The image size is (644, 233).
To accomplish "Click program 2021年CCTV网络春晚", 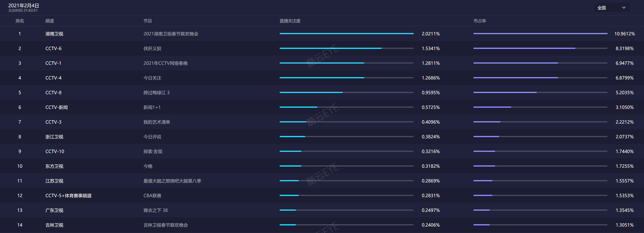I will coord(166,63).
